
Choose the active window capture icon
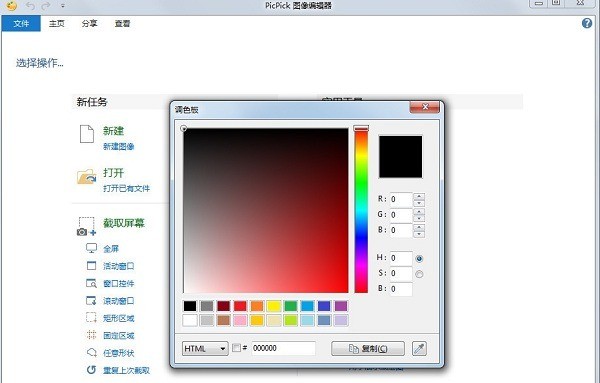tap(91, 266)
